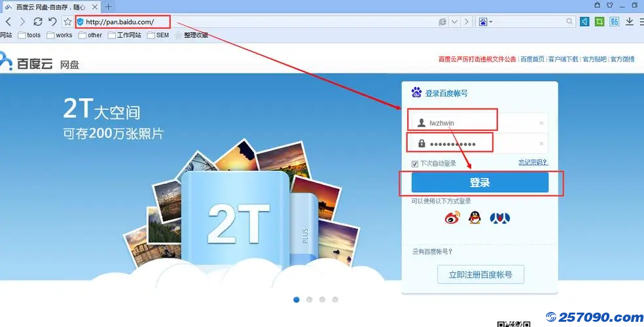The image size is (644, 327).
Task: Toggle the 下次自动登录 checkbox
Action: 414,163
